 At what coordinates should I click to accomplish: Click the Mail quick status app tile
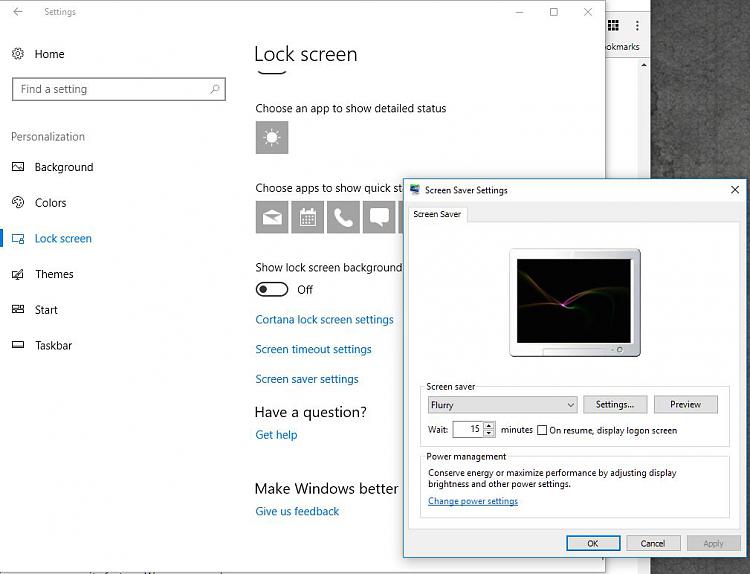272,217
